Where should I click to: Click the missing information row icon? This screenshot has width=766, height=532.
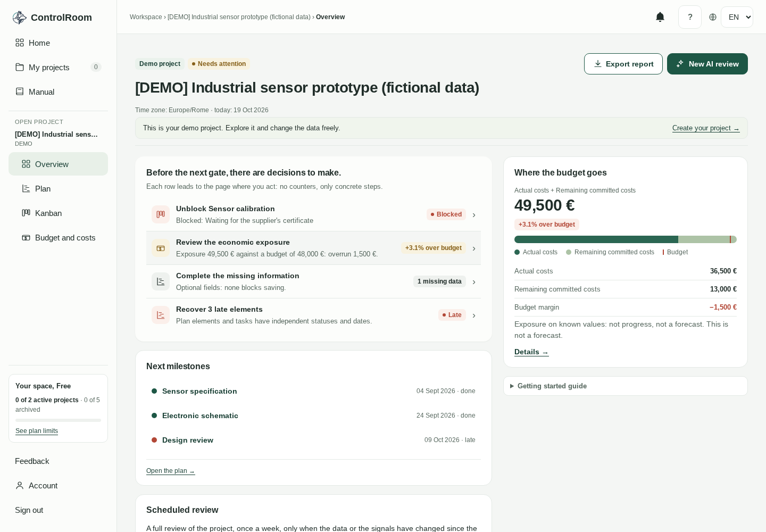[x=161, y=281]
